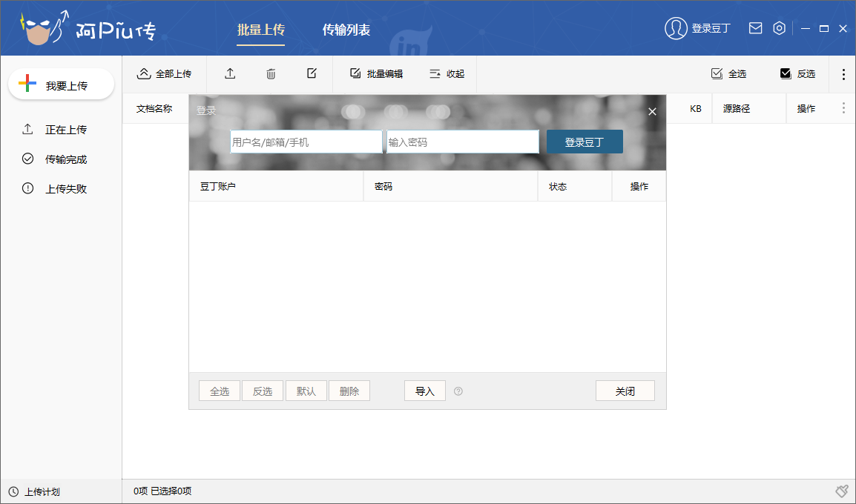This screenshot has height=504, width=856.
Task: Click the 输入密码 password field
Action: click(463, 142)
